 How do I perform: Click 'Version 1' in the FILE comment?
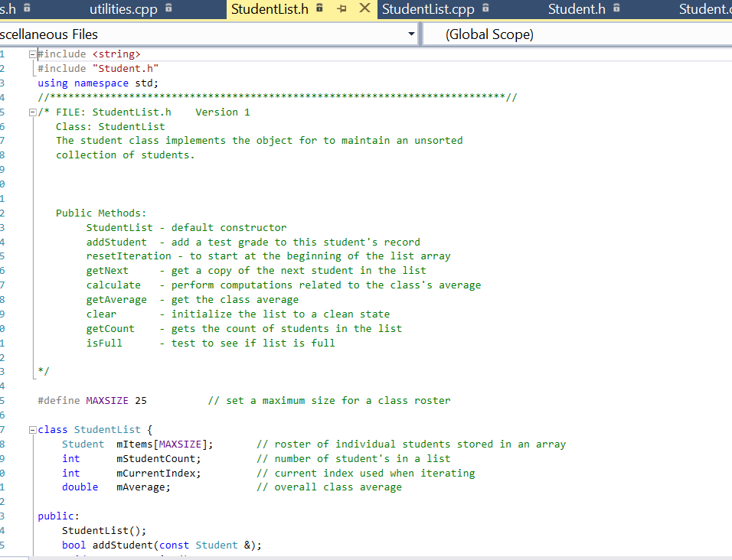(223, 112)
